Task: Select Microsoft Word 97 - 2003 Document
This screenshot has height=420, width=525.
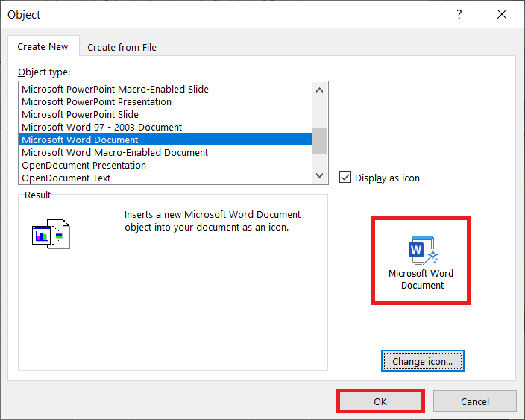Action: pyautogui.click(x=102, y=127)
